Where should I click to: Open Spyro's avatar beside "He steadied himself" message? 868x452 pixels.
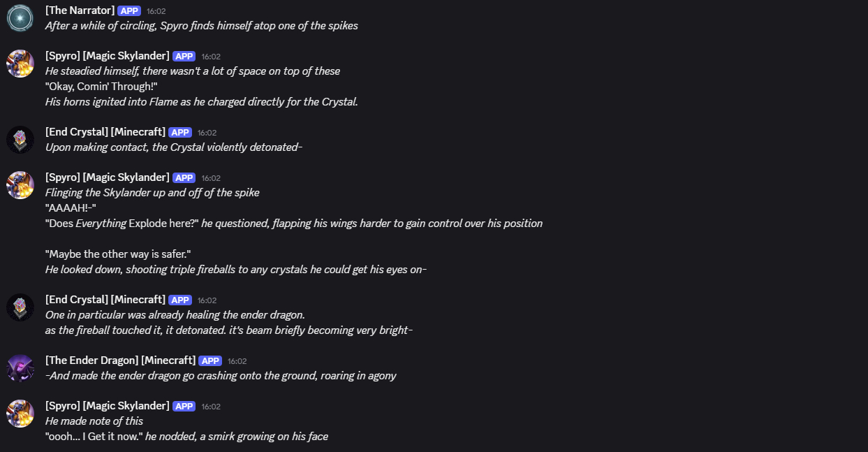pos(20,64)
